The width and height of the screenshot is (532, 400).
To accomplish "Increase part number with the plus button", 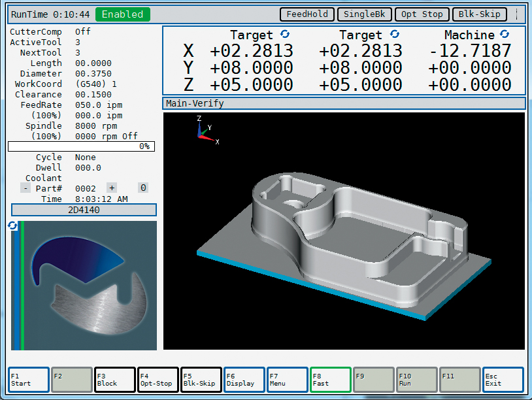I will (x=112, y=188).
